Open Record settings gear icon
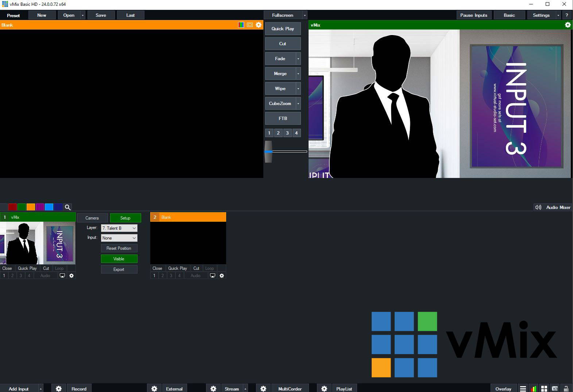 tap(59, 389)
